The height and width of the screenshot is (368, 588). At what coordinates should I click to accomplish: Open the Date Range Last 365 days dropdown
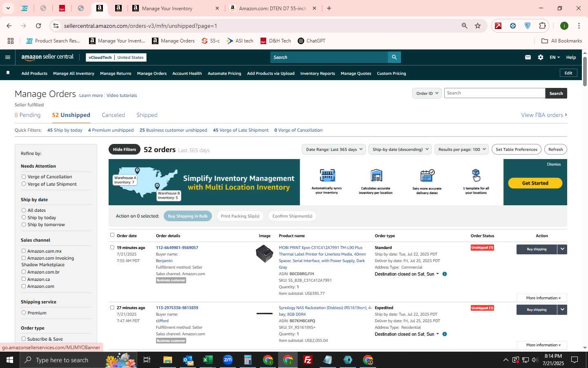click(334, 149)
